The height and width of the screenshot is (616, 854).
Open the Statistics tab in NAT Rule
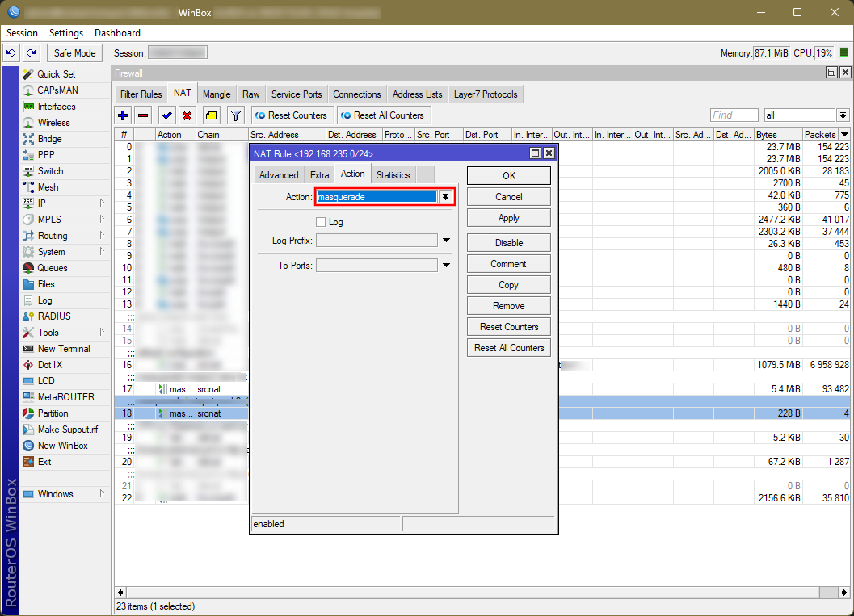[393, 175]
